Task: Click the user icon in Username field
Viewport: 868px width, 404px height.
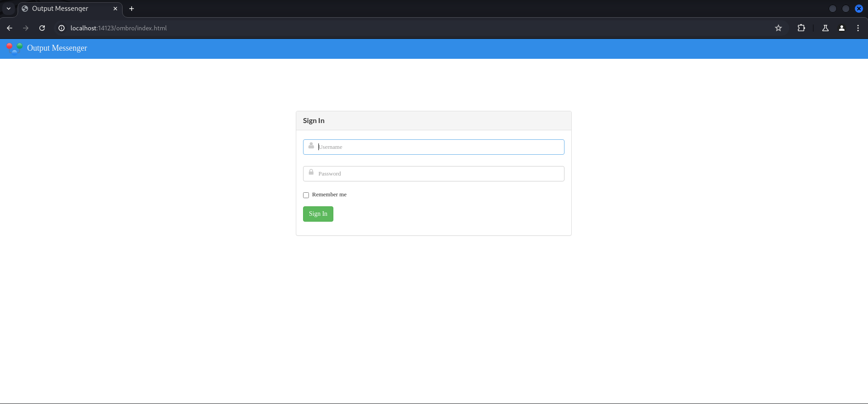Action: (x=311, y=146)
